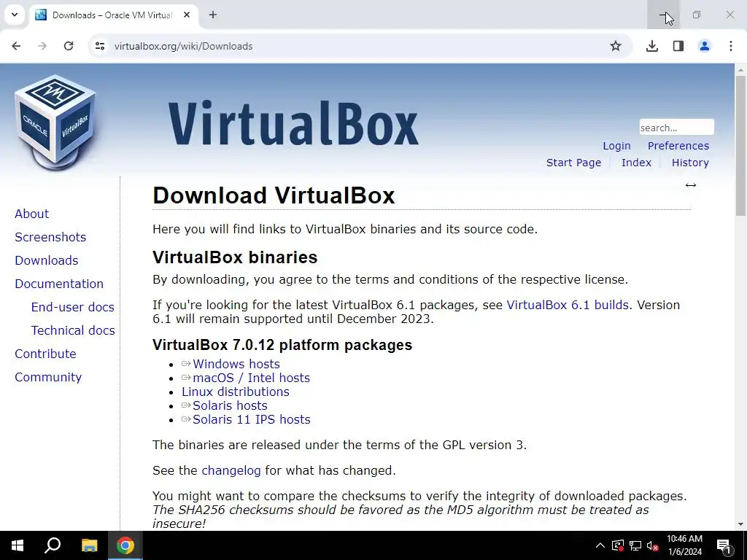Go to the Start Page link
This screenshot has height=560, width=747.
(x=573, y=163)
